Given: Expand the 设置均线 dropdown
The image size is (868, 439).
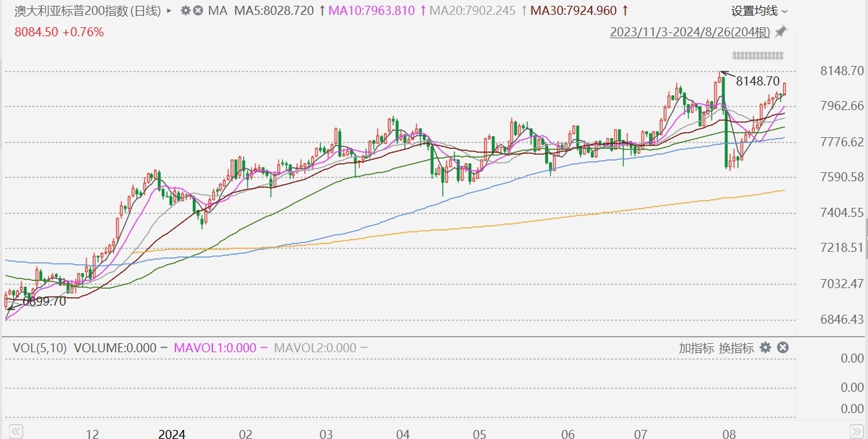Looking at the screenshot, I should pos(759,11).
